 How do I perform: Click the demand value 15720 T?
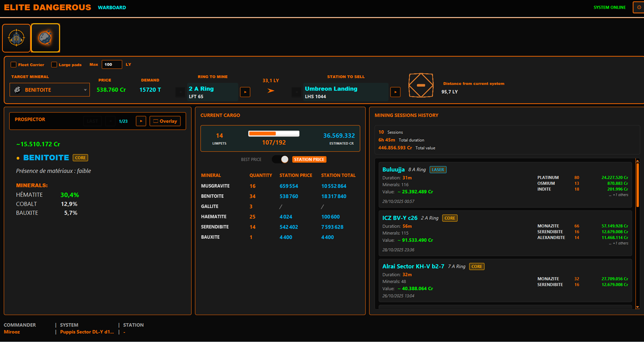point(150,90)
